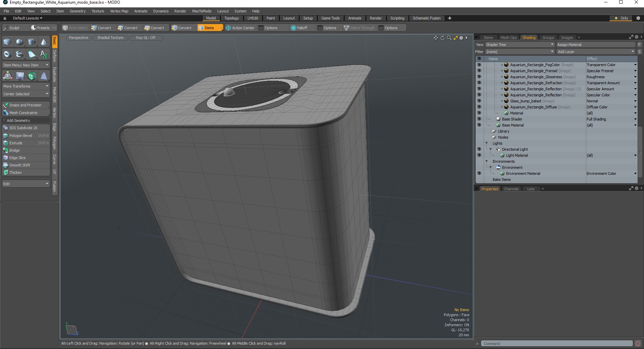Select the Flex grid deform tool
644x349 pixels.
coord(20,76)
